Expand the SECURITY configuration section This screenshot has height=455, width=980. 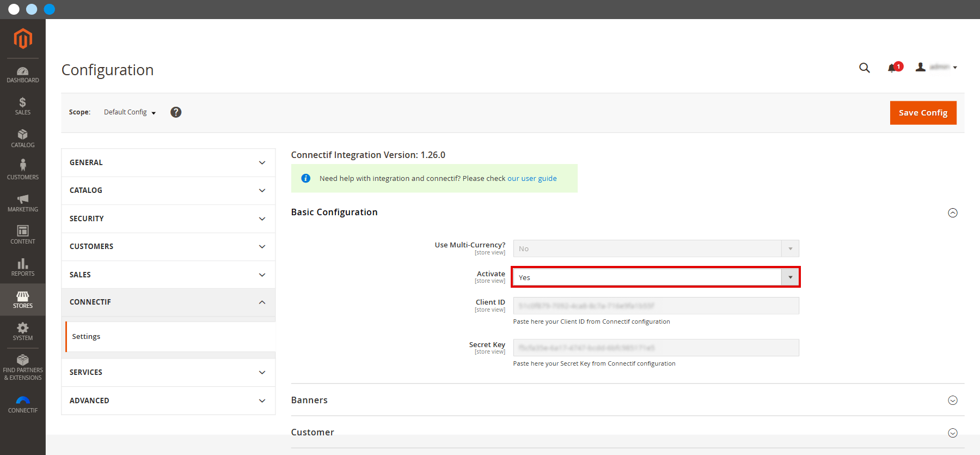[x=168, y=219]
